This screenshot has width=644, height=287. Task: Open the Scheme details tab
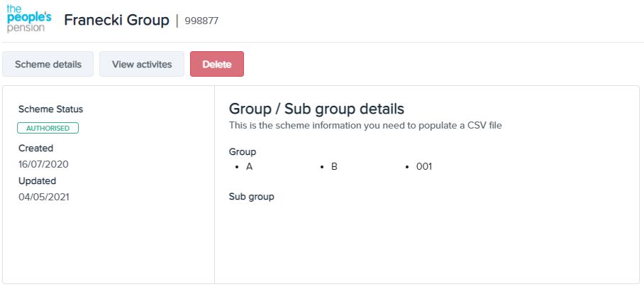click(48, 64)
